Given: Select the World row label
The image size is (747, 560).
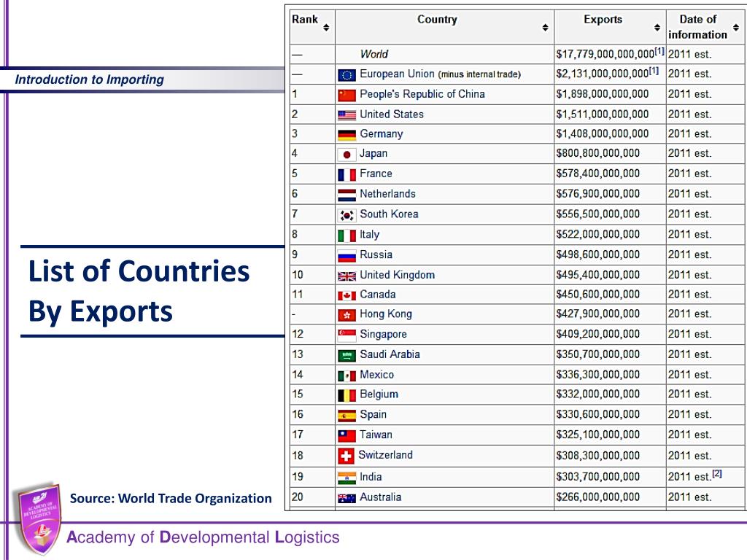Looking at the screenshot, I should point(374,54).
